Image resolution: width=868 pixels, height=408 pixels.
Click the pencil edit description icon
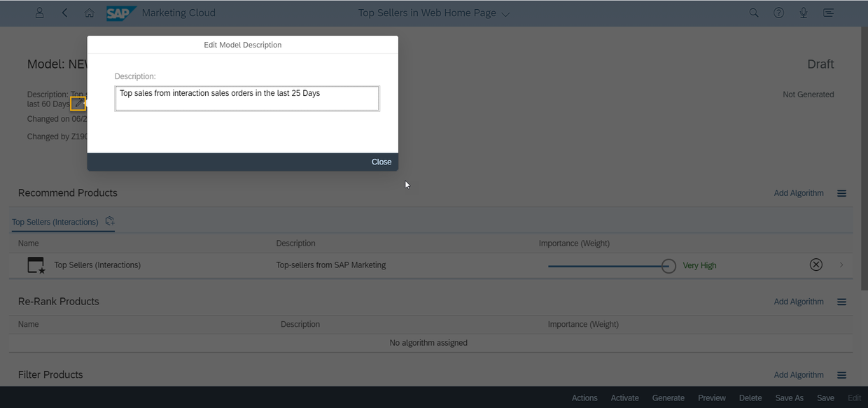pyautogui.click(x=78, y=104)
